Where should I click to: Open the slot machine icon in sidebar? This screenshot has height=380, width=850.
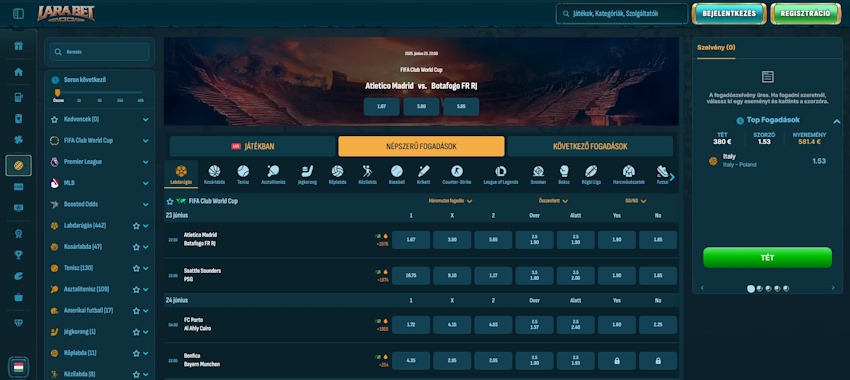[x=18, y=98]
